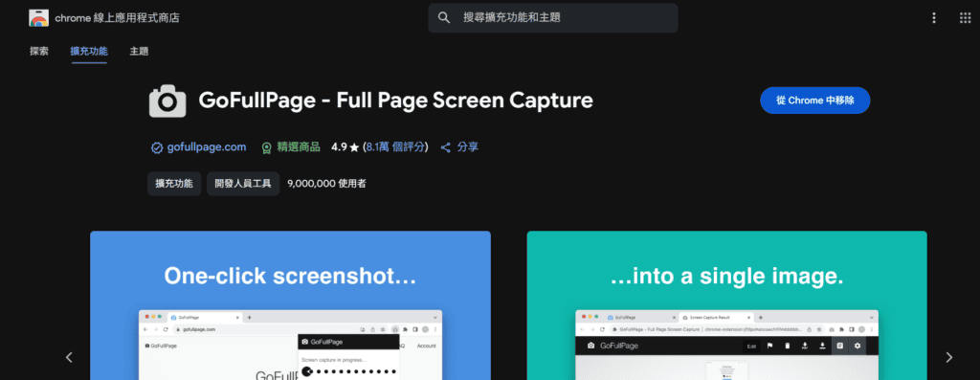Click the 從 Chrome 中移除 button
The height and width of the screenshot is (380, 980).
pyautogui.click(x=815, y=101)
